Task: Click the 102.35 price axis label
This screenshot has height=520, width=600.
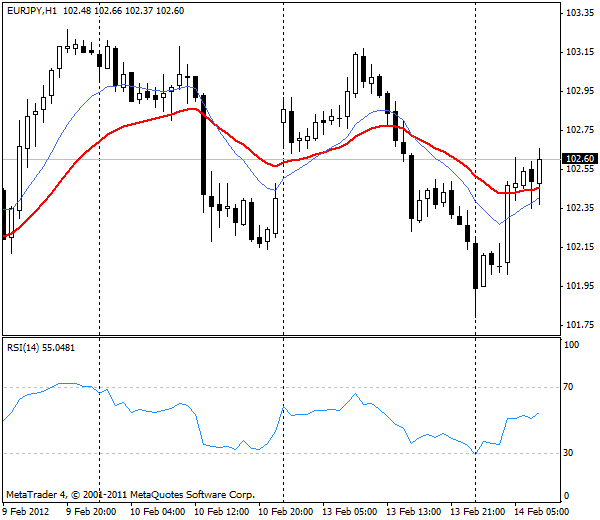Action: point(580,208)
